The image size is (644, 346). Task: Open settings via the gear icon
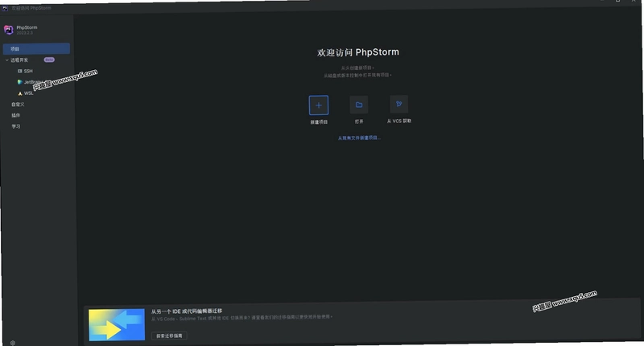coord(13,343)
